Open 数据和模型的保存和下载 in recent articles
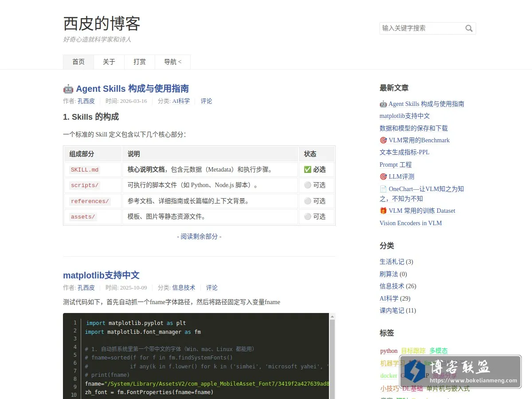Image resolution: width=532 pixels, height=399 pixels. tap(414, 128)
